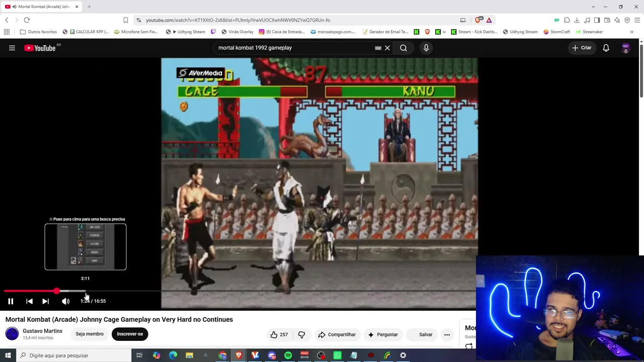This screenshot has height=362, width=644.
Task: Open Brave Rewards triangle icon
Action: [x=489, y=20]
